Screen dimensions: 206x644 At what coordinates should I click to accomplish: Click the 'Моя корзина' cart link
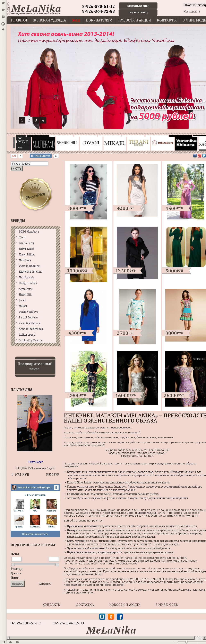(191, 11)
